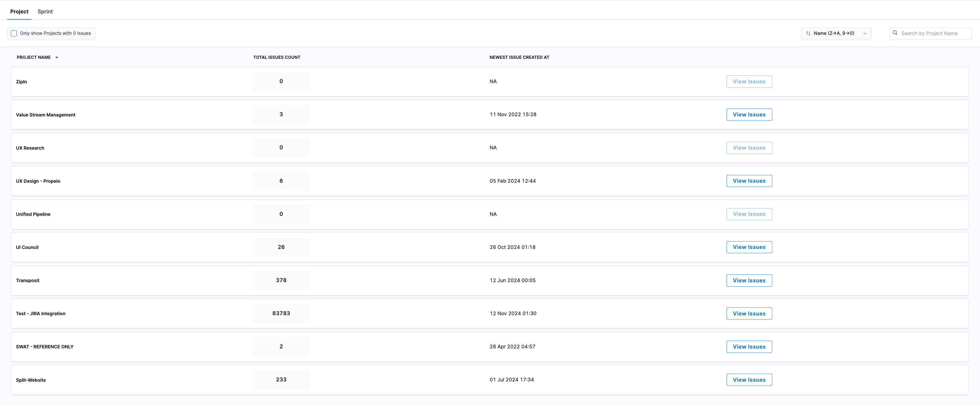Expand the sort dropdown chevron

point(865,33)
